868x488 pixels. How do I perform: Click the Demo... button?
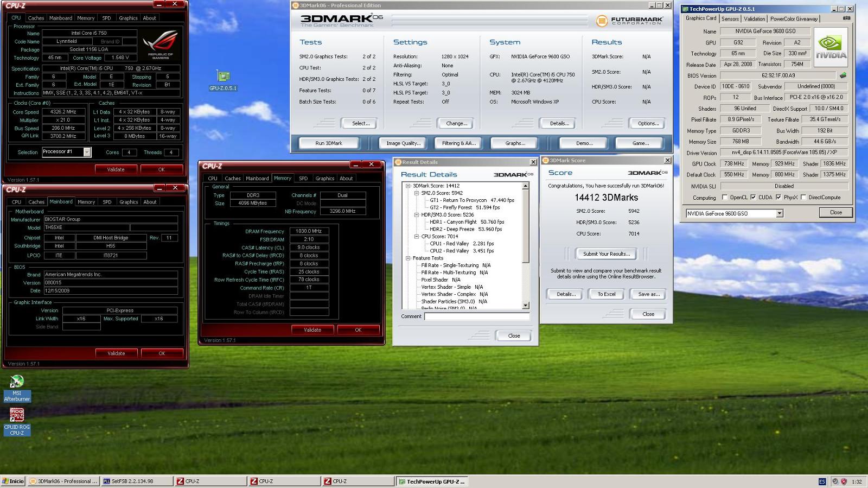584,143
